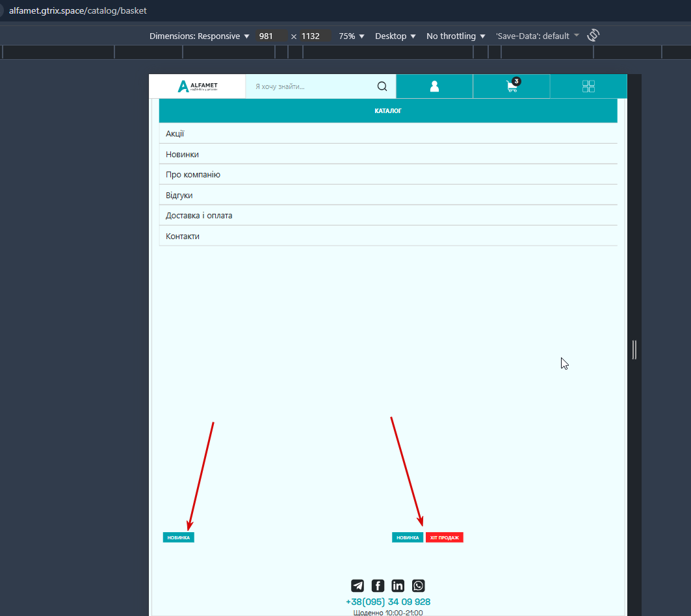Click the Telegram social icon
This screenshot has height=616, width=691.
(358, 585)
